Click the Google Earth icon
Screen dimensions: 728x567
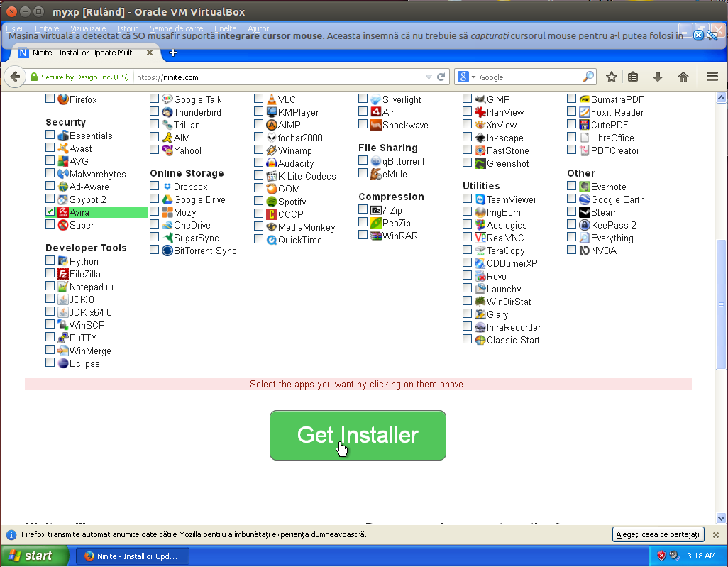[x=585, y=199]
